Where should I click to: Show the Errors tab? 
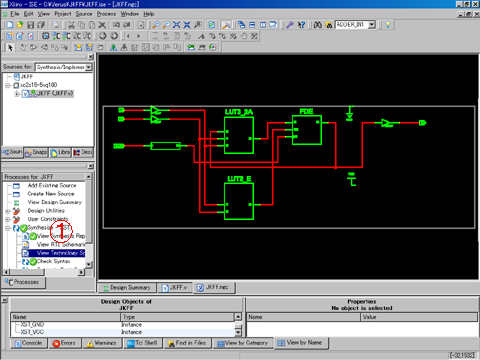point(64,343)
